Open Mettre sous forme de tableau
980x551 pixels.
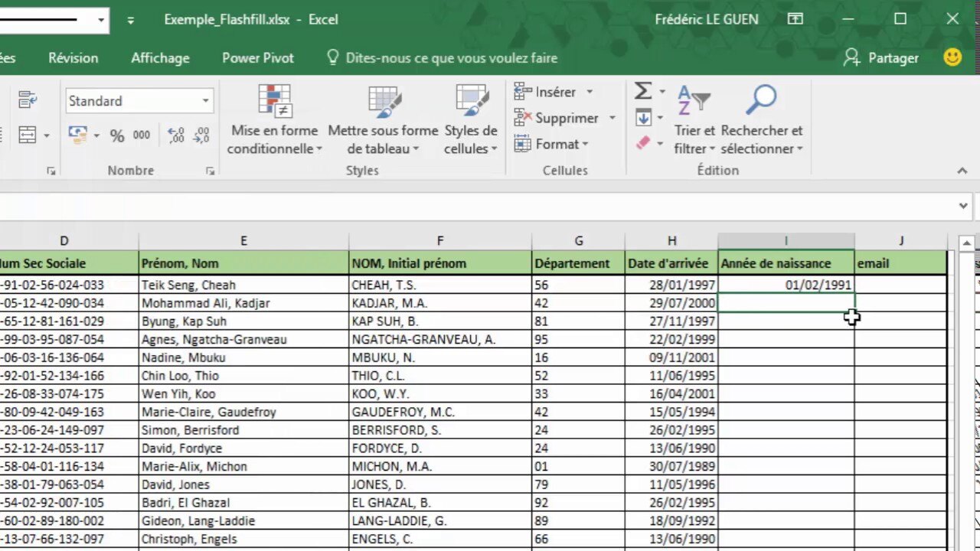[383, 119]
